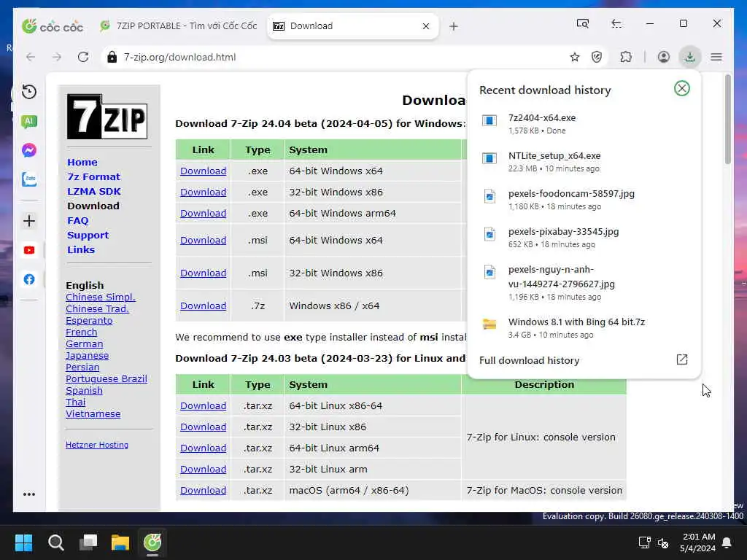Viewport: 747px width, 560px height.
Task: Download the Windows x86 / x64 .7z
Action: pos(203,306)
